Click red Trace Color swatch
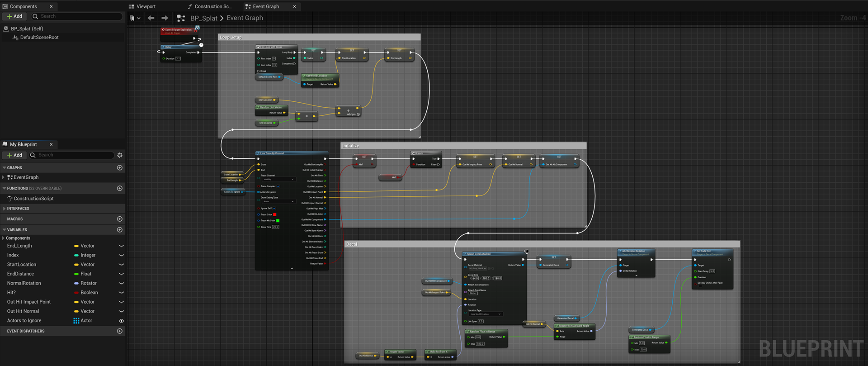The height and width of the screenshot is (366, 868). [274, 214]
